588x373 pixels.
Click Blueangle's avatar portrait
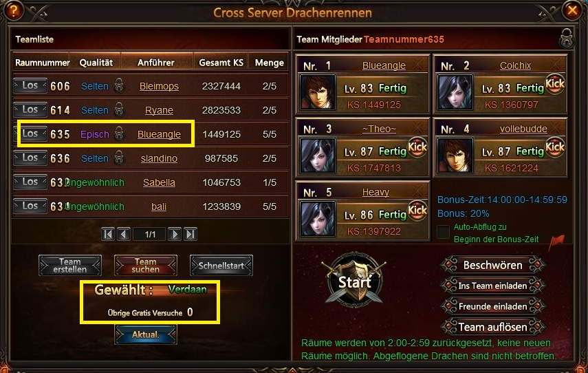click(x=317, y=92)
